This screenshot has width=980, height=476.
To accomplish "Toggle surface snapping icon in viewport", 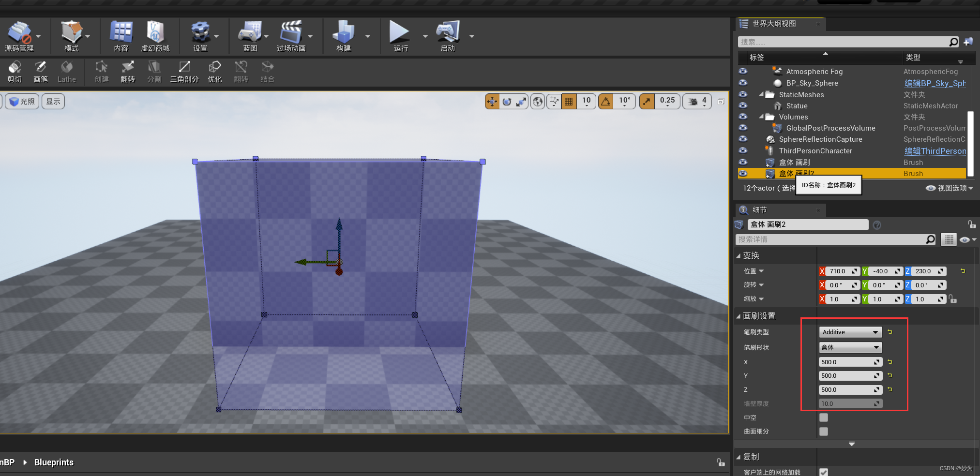I will pyautogui.click(x=554, y=102).
